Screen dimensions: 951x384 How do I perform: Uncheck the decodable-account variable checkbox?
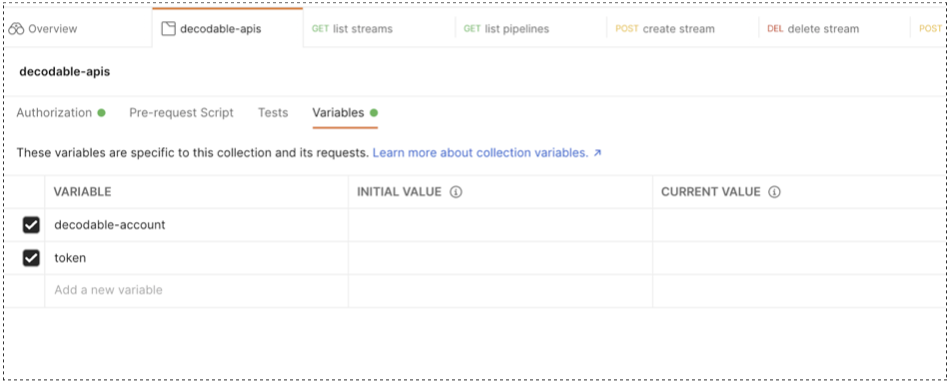[x=31, y=225]
